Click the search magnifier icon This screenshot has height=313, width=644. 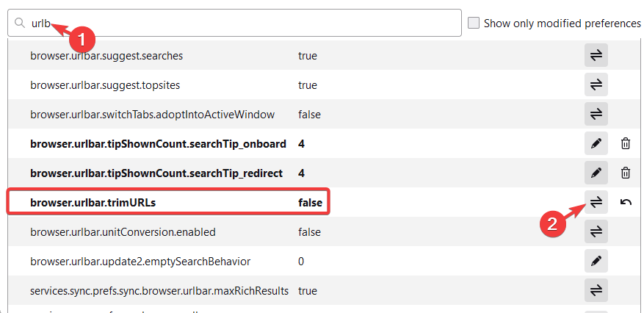click(x=20, y=24)
